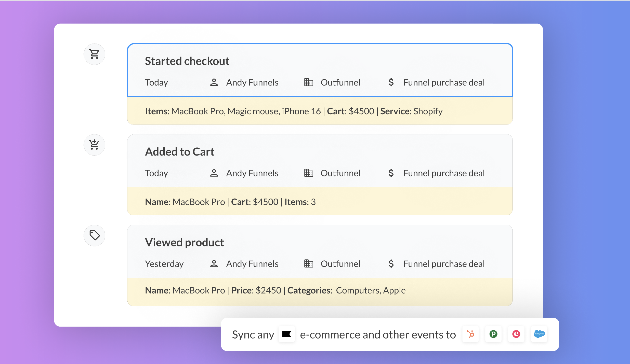
Task: Click the black Klaviyo flag icon
Action: 286,334
